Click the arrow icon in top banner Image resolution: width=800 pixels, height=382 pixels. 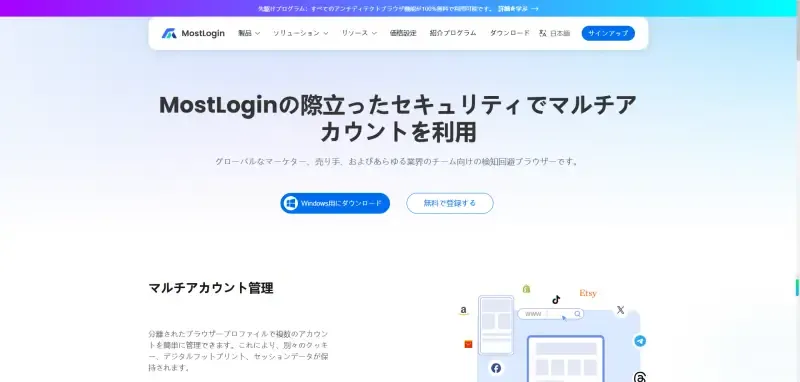tap(535, 9)
